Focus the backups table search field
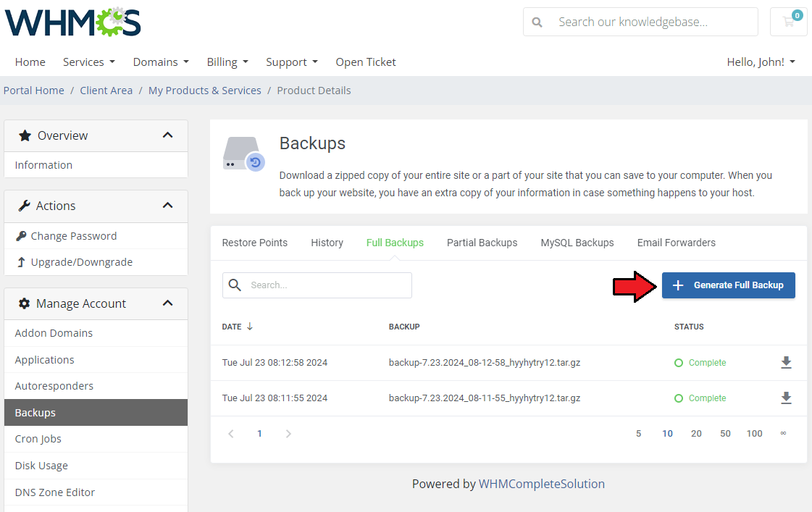This screenshot has width=812, height=512. pos(317,285)
